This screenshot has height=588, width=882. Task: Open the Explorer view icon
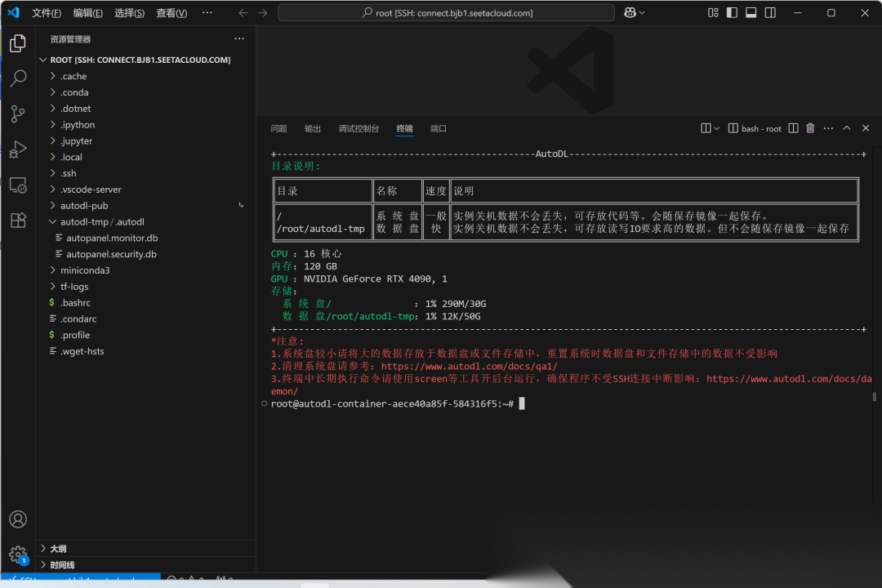[18, 43]
